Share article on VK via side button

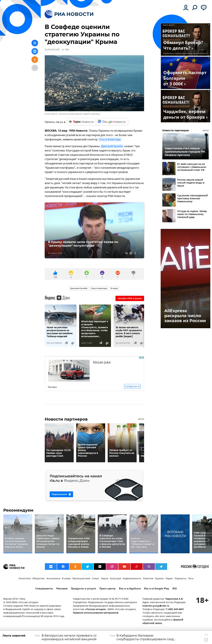click(35, 51)
